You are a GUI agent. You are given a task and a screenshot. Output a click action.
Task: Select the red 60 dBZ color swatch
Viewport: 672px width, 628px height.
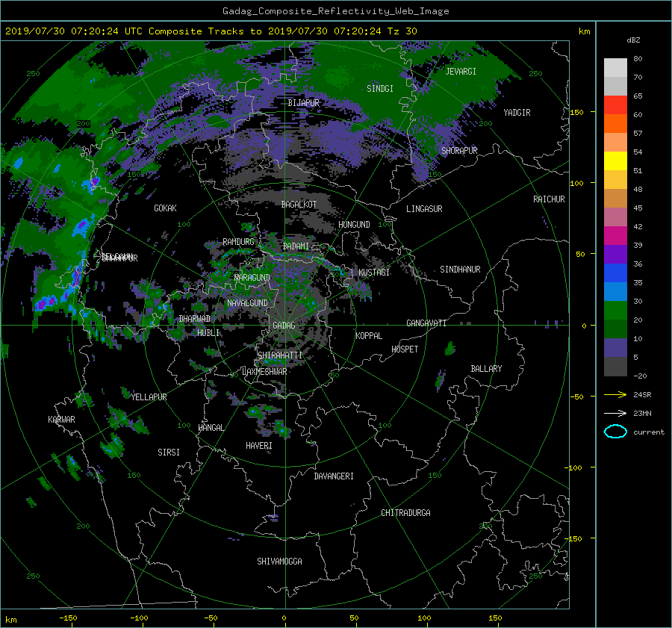(615, 105)
